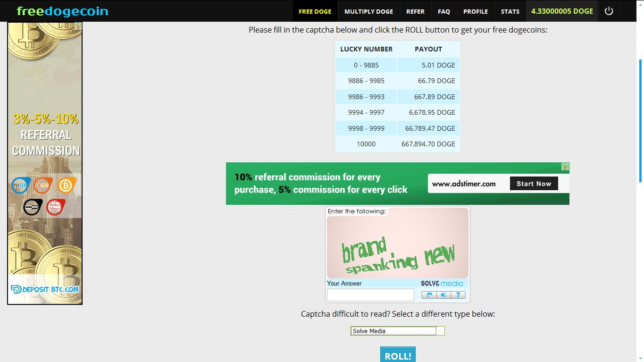
Task: Open the MULTIPLY DOGE tab
Action: tap(369, 11)
